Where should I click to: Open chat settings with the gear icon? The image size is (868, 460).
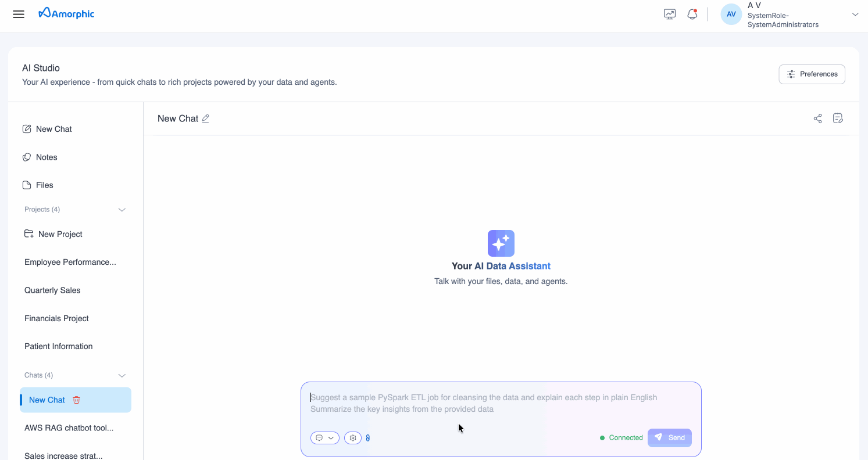pos(353,437)
